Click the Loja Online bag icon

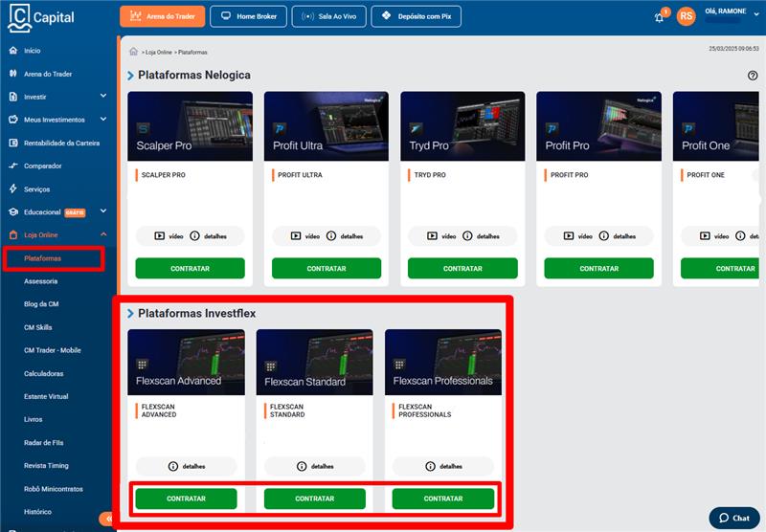coord(13,234)
